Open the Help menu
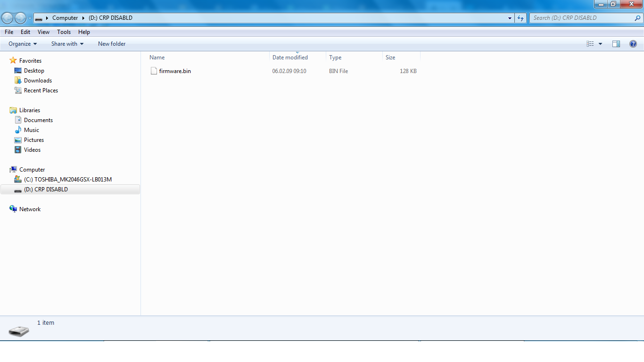The image size is (644, 362). (84, 32)
